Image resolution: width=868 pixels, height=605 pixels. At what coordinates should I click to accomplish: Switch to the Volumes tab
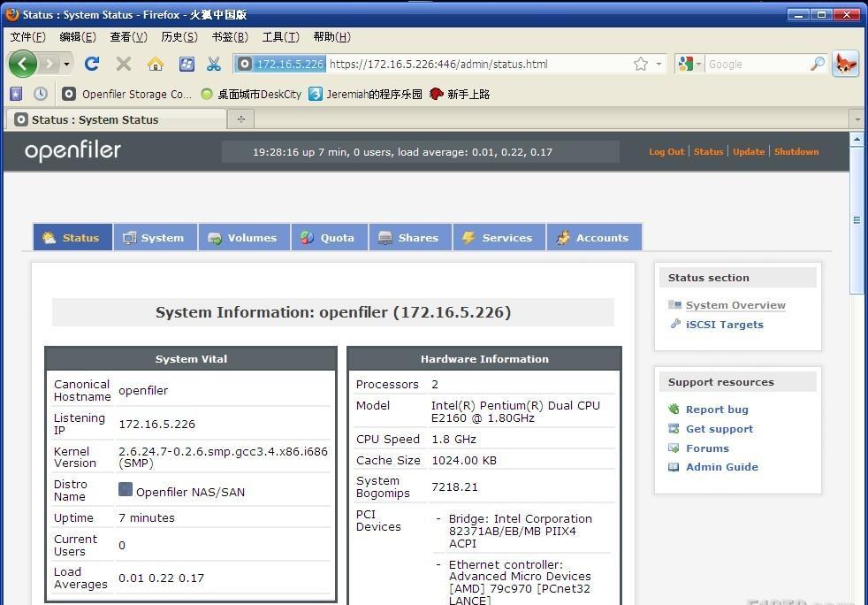pyautogui.click(x=244, y=238)
